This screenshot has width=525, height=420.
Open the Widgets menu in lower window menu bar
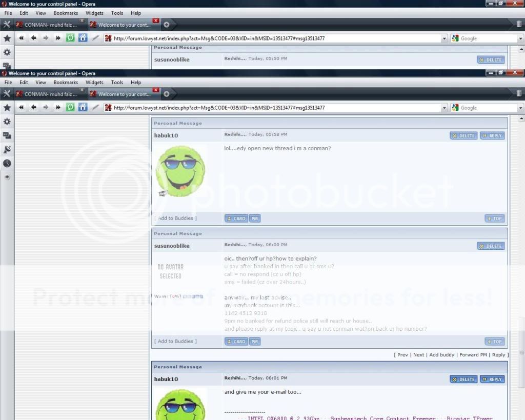click(x=94, y=82)
